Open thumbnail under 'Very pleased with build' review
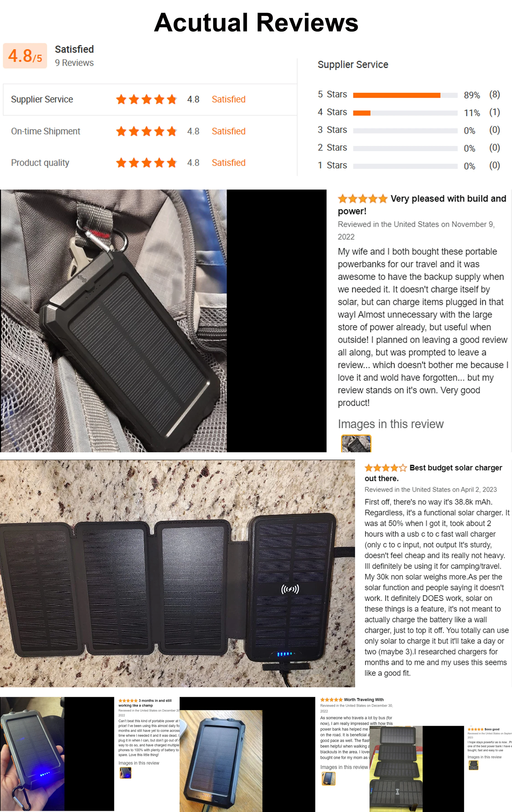The width and height of the screenshot is (512, 812). pos(356,443)
